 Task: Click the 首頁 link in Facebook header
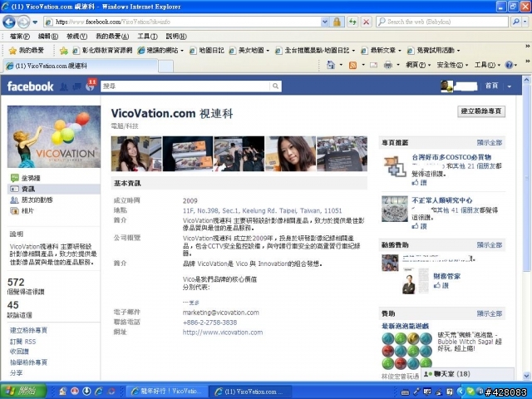tap(491, 86)
